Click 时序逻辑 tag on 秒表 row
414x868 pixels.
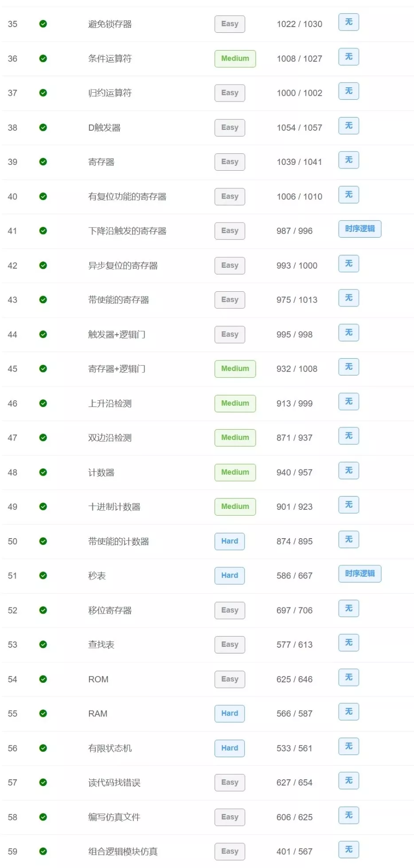(x=360, y=574)
